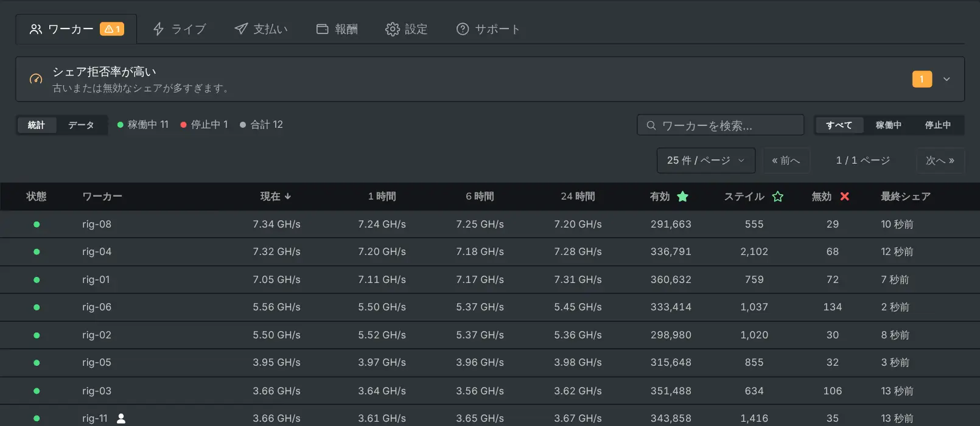The height and width of the screenshot is (426, 980).
Task: Click the 7.34 GH/s current hashrate value
Action: (277, 224)
